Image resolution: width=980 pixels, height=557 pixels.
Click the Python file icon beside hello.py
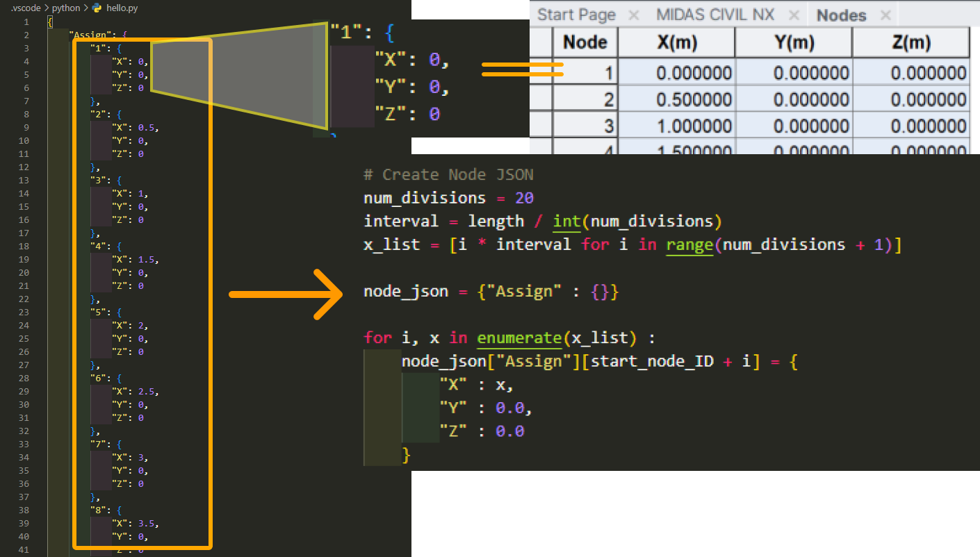97,8
